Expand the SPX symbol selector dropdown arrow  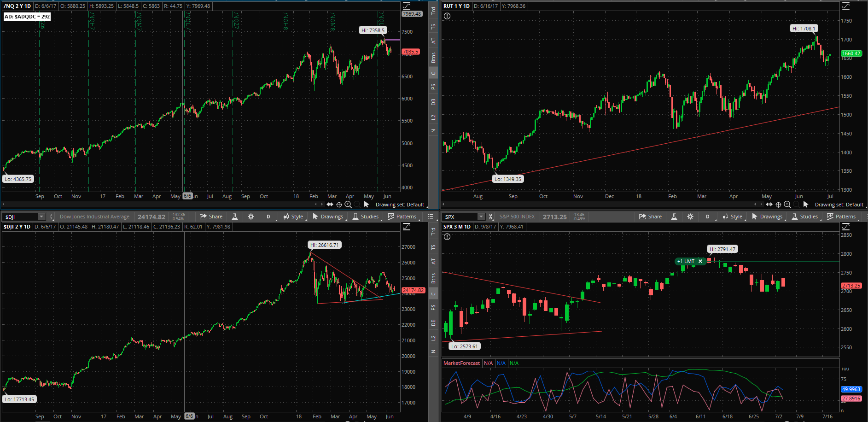481,217
